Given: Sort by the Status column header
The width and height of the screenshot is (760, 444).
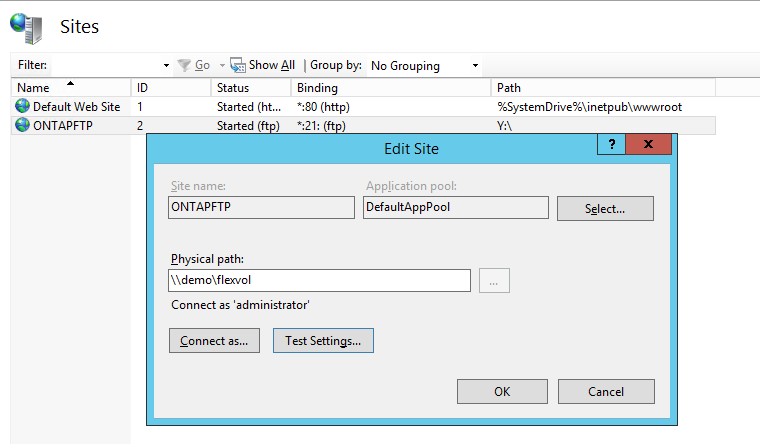Looking at the screenshot, I should tap(251, 88).
